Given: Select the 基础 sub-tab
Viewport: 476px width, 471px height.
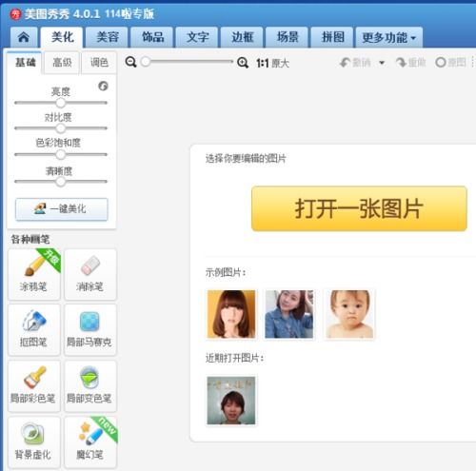Looking at the screenshot, I should (25, 63).
